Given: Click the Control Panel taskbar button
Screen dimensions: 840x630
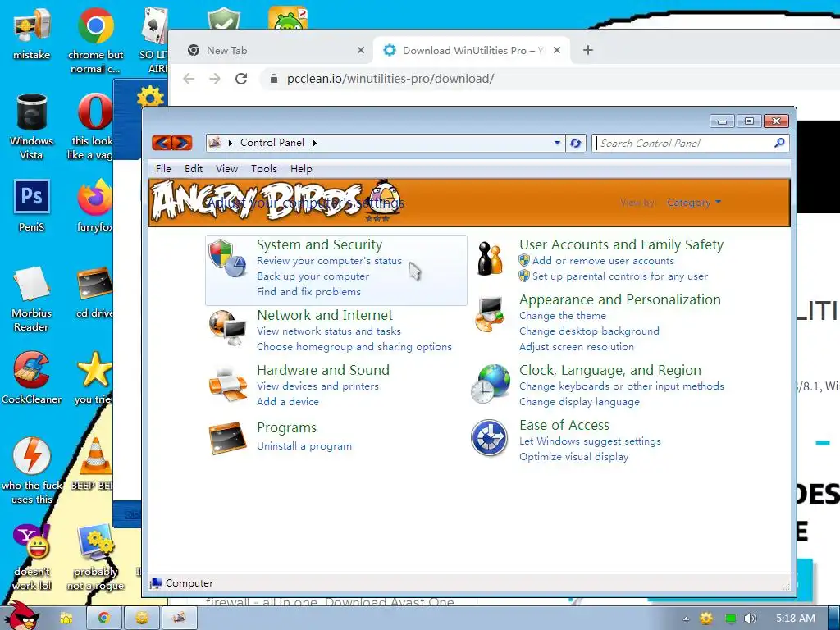Looking at the screenshot, I should click(x=180, y=619).
